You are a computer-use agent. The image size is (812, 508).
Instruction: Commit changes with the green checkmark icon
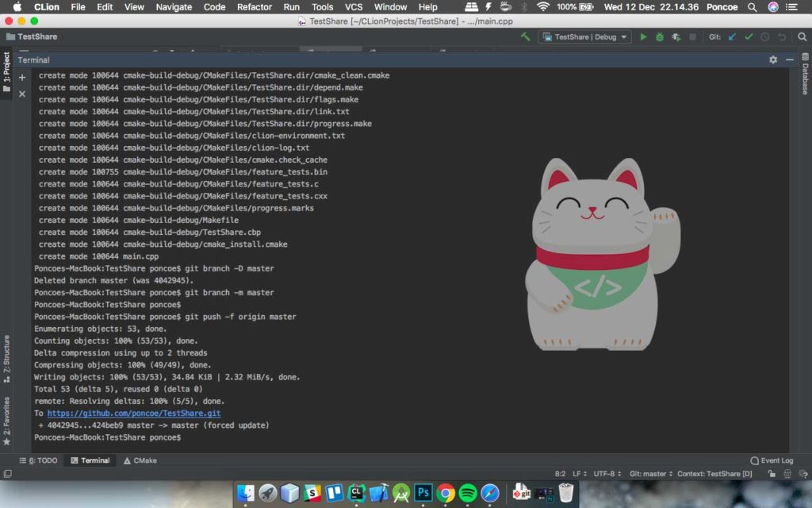(x=749, y=37)
